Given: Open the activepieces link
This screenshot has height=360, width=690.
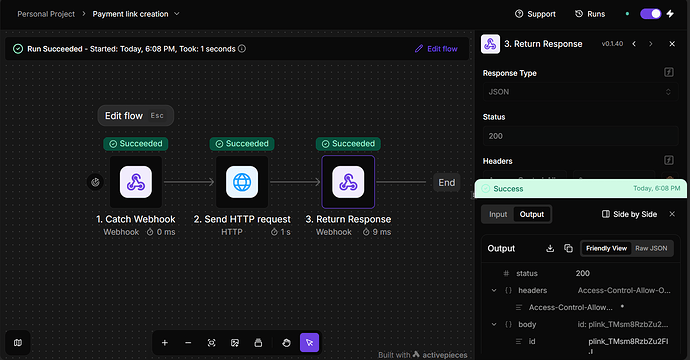Looking at the screenshot, I should point(440,354).
